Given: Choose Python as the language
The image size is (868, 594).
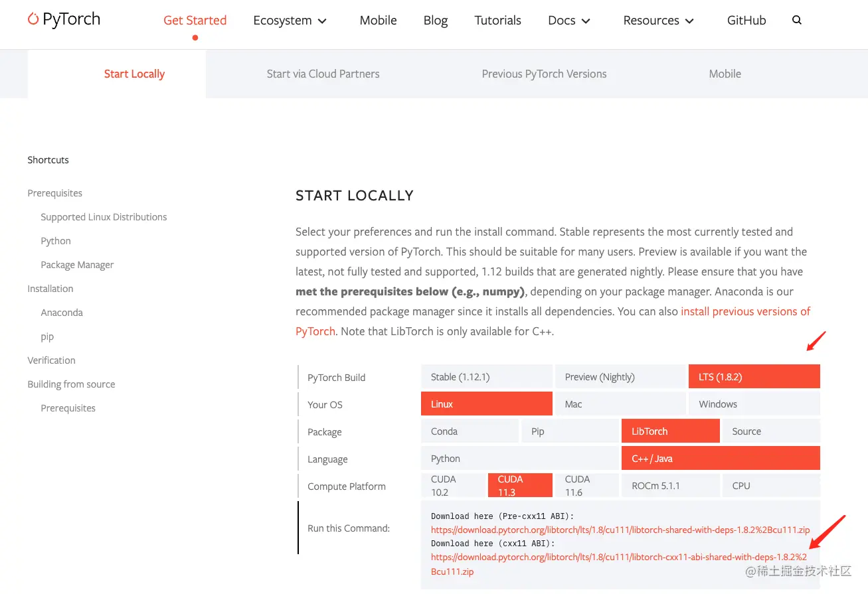Looking at the screenshot, I should pyautogui.click(x=520, y=458).
